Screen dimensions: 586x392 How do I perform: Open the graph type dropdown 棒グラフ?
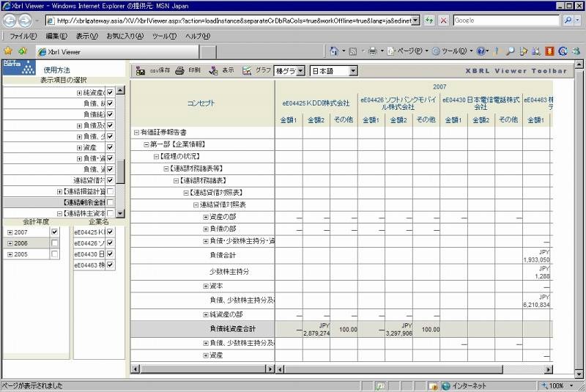point(301,70)
